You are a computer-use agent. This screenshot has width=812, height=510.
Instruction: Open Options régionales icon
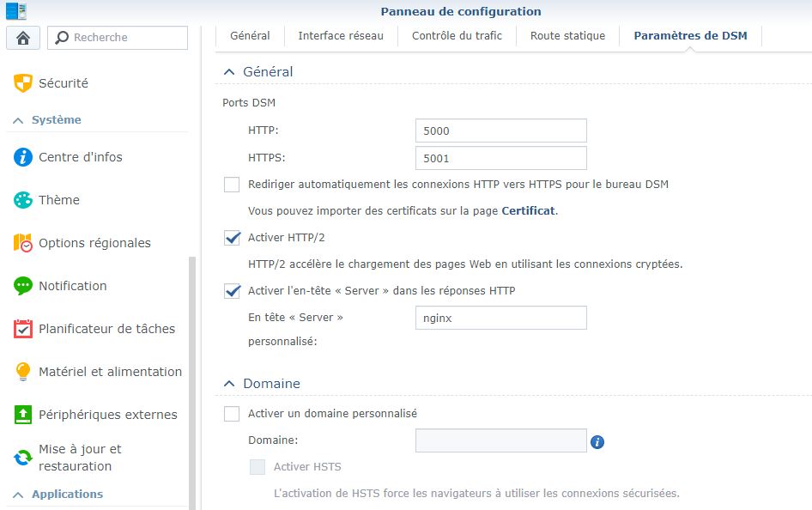pos(23,243)
